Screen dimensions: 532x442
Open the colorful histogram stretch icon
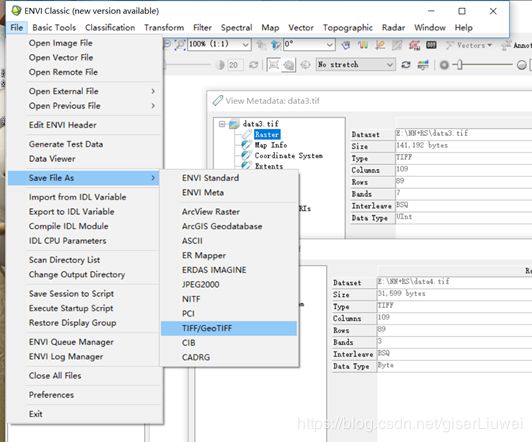point(423,64)
